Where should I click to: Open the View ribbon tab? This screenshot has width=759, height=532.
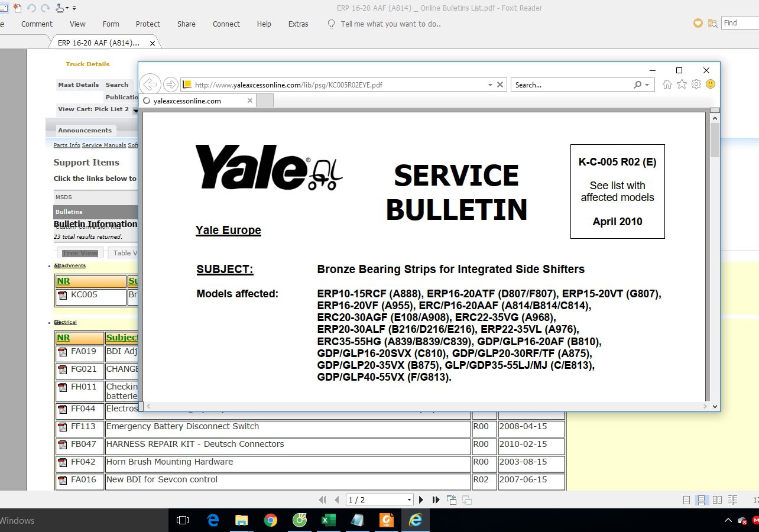point(77,24)
